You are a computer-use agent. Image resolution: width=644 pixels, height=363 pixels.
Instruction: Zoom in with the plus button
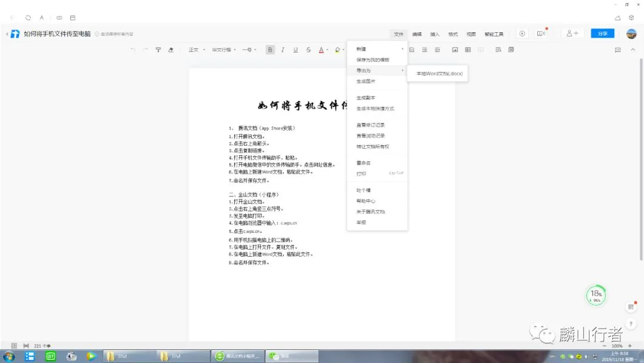(x=630, y=346)
